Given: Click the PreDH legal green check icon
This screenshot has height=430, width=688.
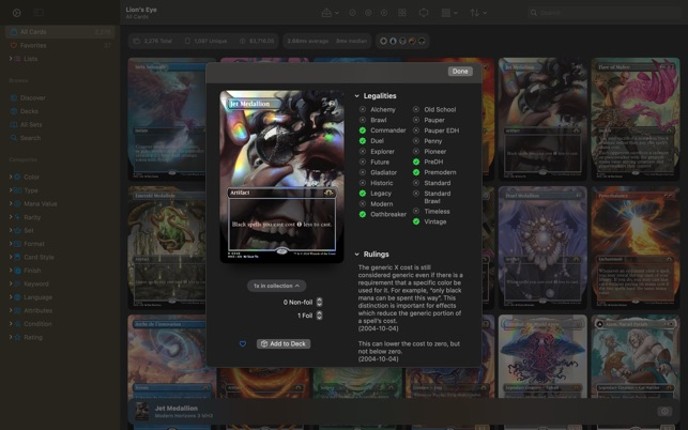Looking at the screenshot, I should (x=416, y=162).
